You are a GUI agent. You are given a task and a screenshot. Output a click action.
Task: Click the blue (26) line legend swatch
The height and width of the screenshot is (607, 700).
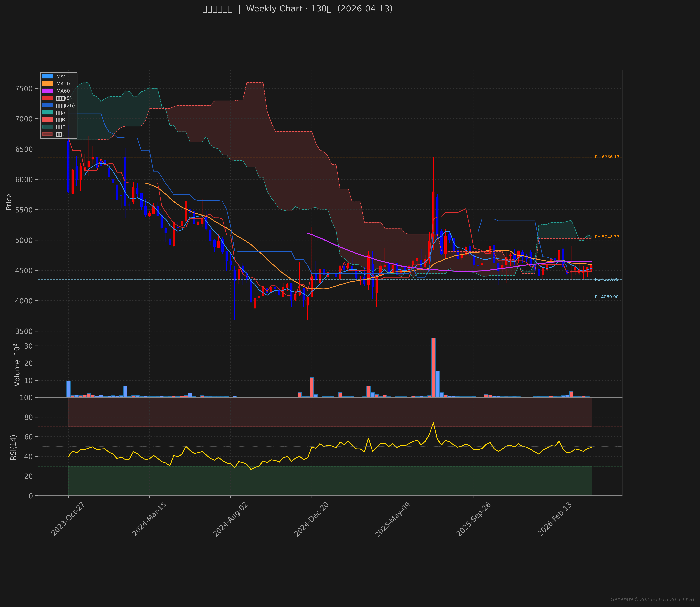tap(47, 105)
